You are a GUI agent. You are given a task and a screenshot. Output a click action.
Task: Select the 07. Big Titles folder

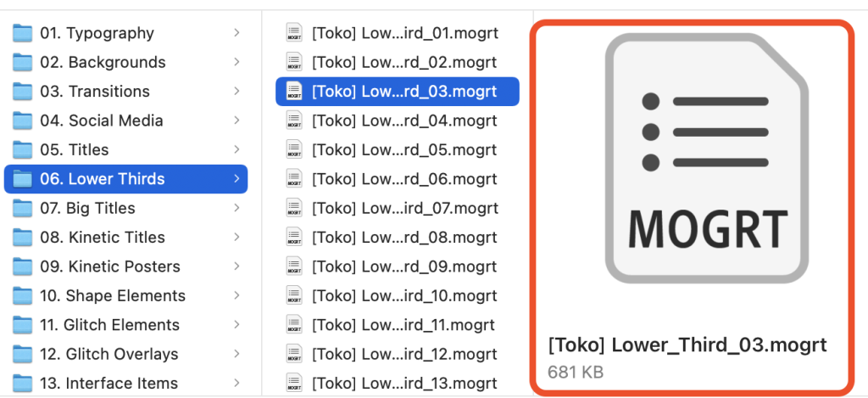(87, 209)
